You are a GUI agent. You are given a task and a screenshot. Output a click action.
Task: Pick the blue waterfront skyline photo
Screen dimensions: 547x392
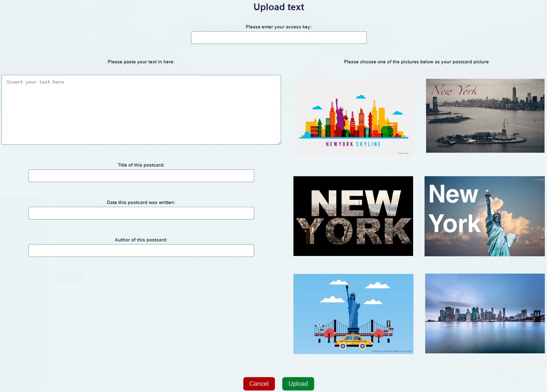point(485,313)
